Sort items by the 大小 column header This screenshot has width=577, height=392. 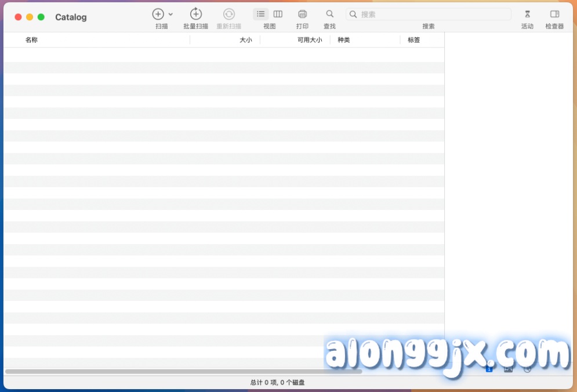click(246, 40)
